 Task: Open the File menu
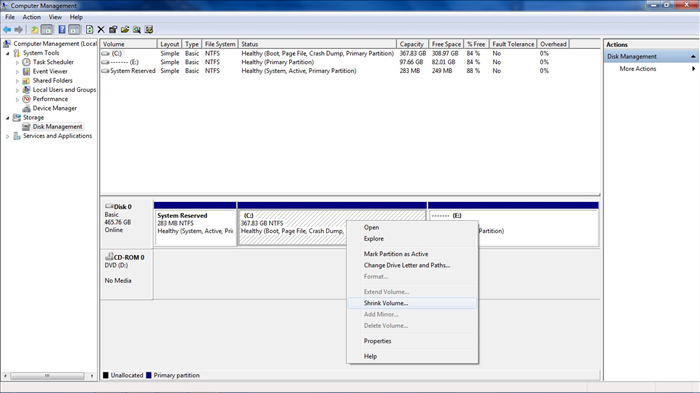[x=10, y=17]
